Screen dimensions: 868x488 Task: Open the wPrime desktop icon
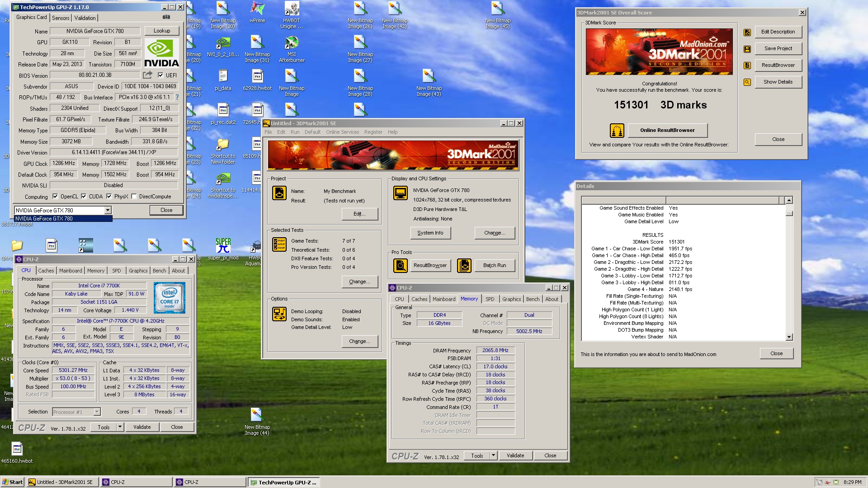(257, 13)
